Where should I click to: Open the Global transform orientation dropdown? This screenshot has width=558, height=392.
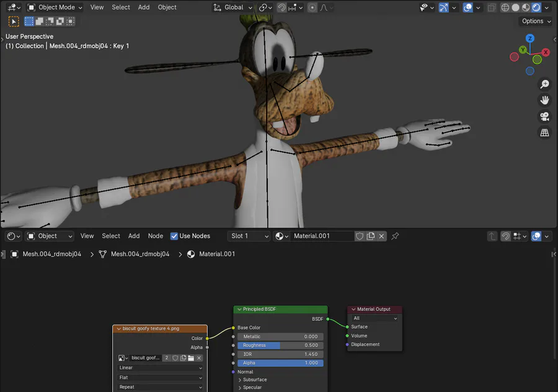pos(233,7)
